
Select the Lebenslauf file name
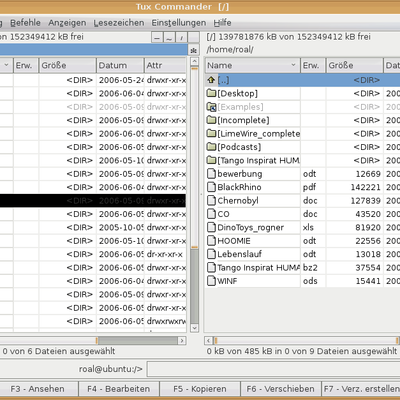pyautogui.click(x=239, y=254)
